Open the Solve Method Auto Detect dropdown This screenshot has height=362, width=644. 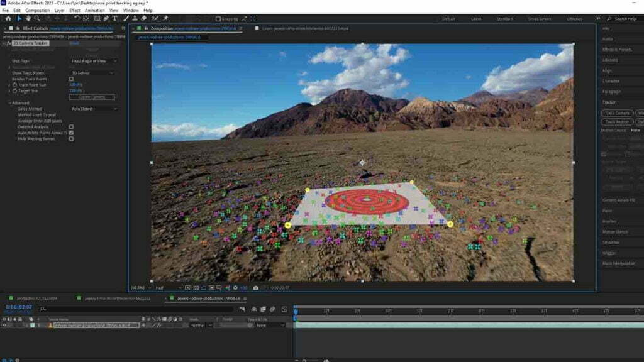[94, 109]
